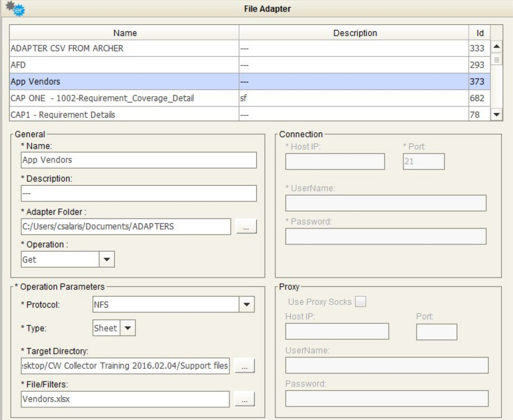The width and height of the screenshot is (513, 420).
Task: Browse for the Target Directory
Action: 244,366
